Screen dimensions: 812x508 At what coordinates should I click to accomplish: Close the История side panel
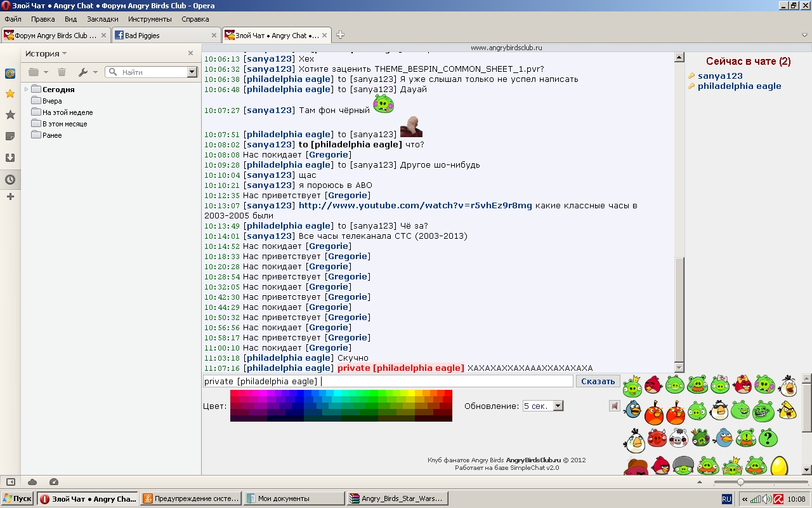click(190, 53)
